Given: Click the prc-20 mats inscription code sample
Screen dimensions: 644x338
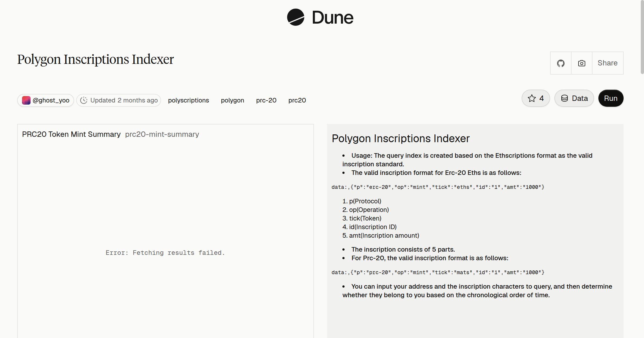Looking at the screenshot, I should click(438, 272).
